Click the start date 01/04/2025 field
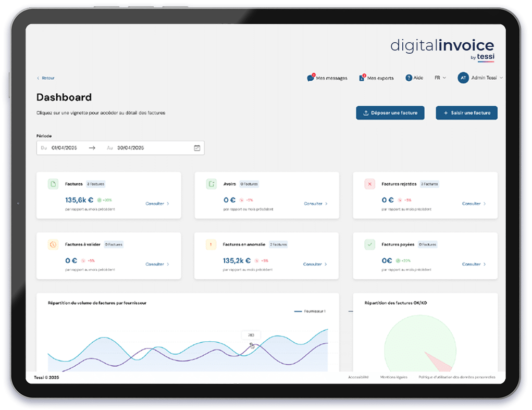Screen dimensions: 532x410 coord(65,148)
